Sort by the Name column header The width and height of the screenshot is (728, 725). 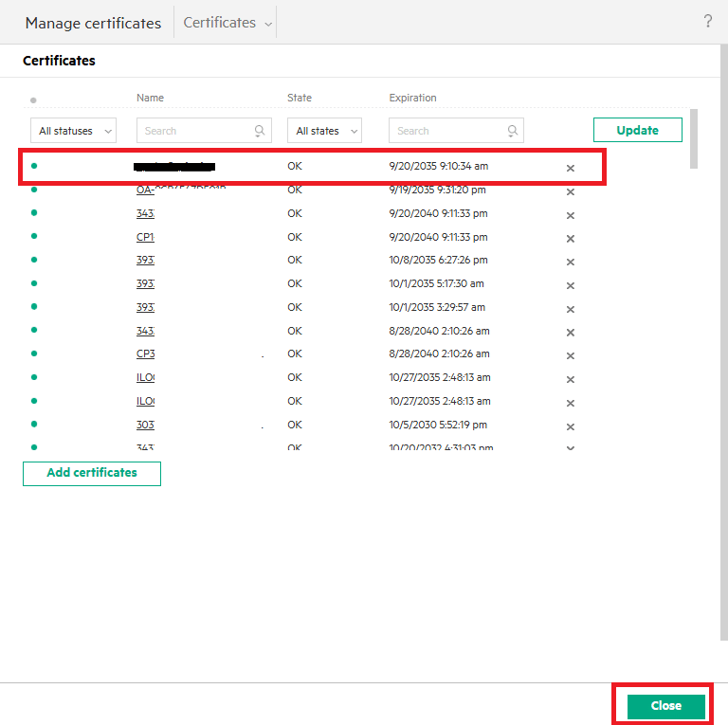(x=150, y=98)
